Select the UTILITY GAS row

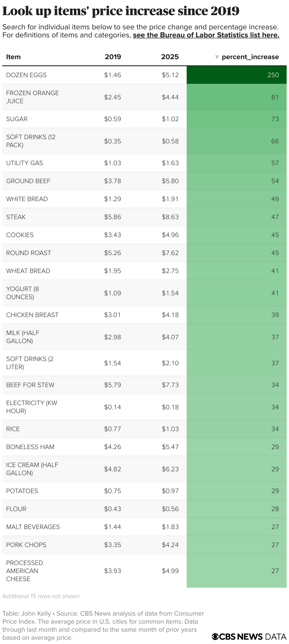click(144, 163)
